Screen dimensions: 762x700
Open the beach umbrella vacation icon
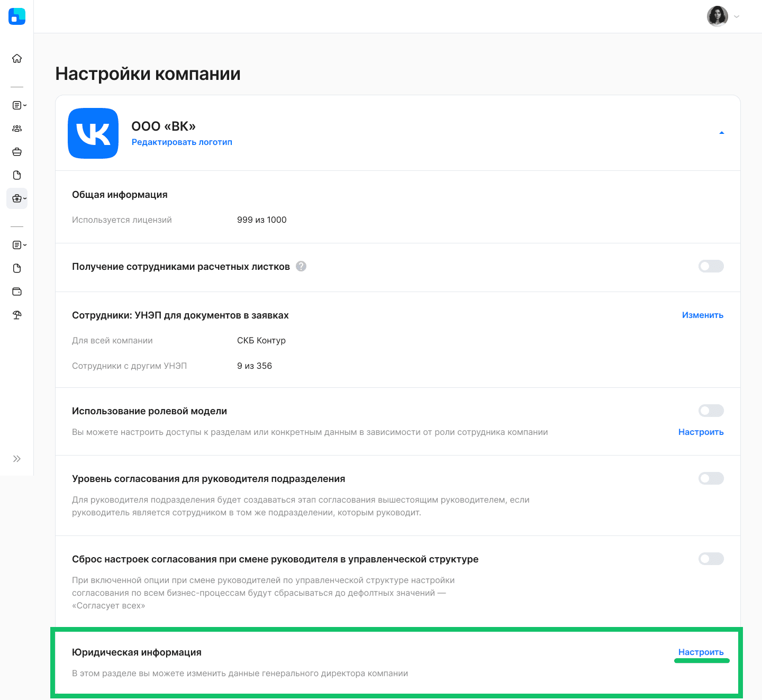(17, 315)
